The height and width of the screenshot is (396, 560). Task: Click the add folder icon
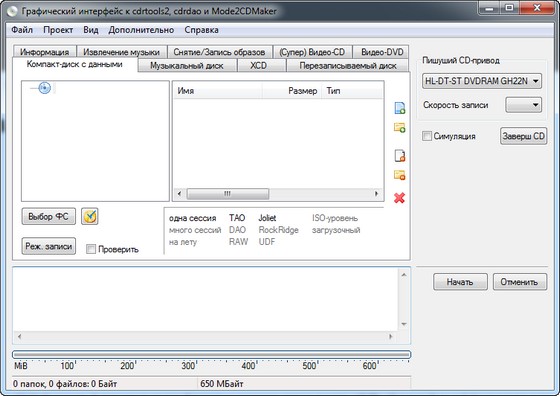(400, 127)
